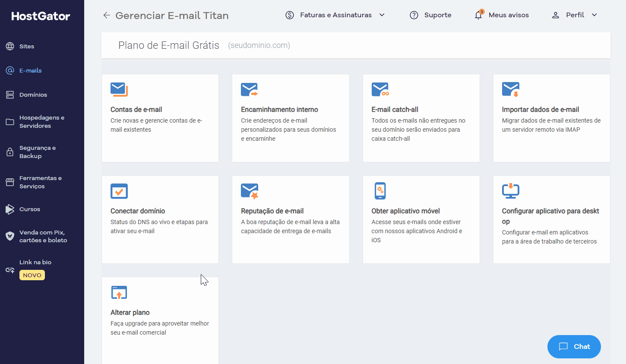The height and width of the screenshot is (364, 626).
Task: Click the Domínios server icon
Action: pyautogui.click(x=10, y=95)
